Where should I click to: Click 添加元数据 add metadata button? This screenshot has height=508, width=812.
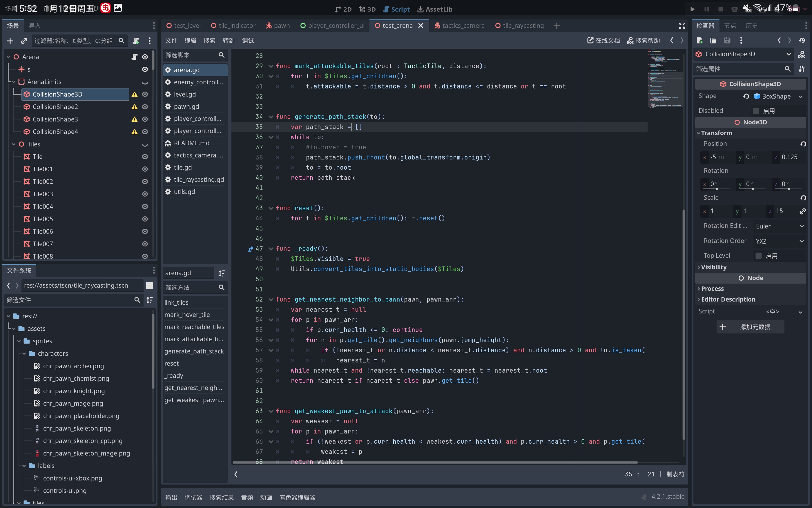750,327
